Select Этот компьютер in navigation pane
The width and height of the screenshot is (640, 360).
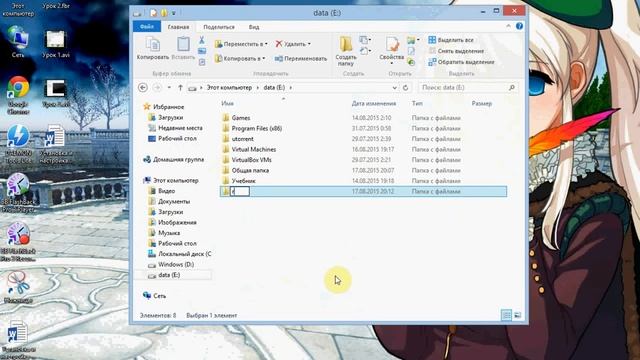(176, 180)
